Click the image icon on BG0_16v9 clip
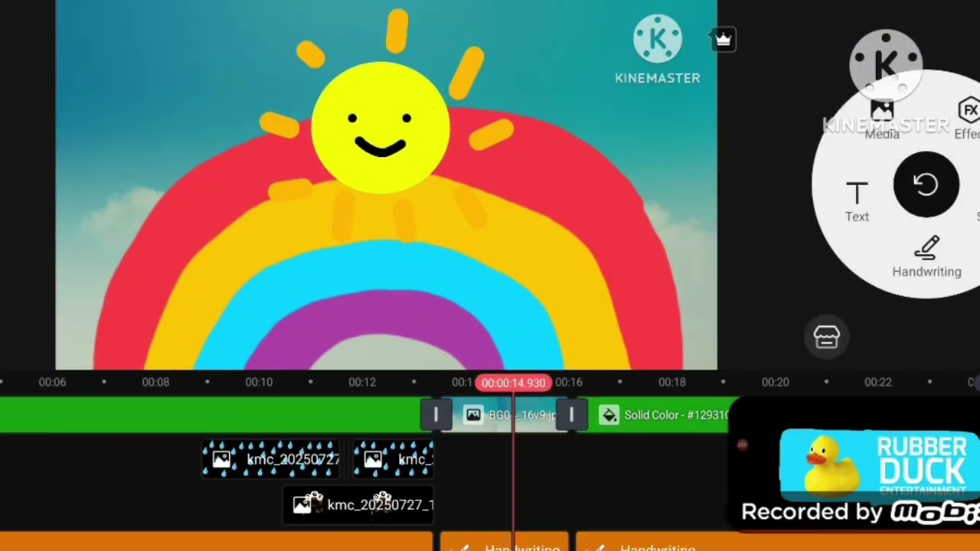 (473, 415)
